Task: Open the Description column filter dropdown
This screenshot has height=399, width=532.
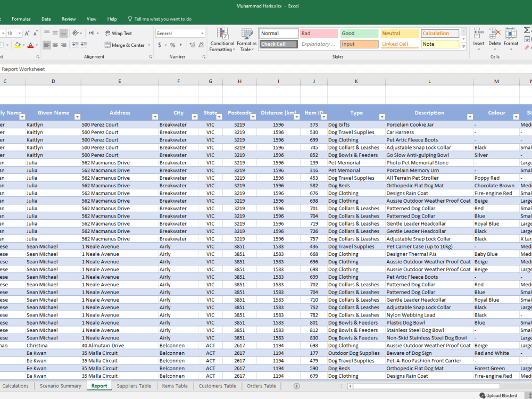Action: click(470, 117)
